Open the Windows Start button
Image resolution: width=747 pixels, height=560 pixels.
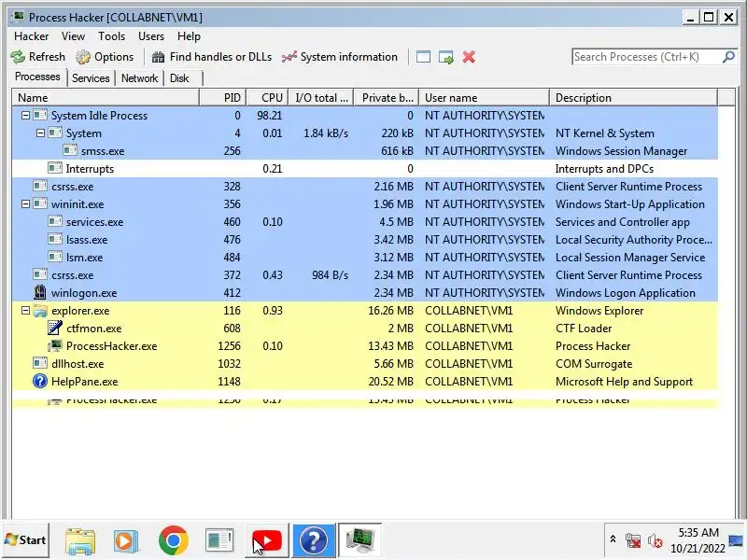tap(26, 540)
